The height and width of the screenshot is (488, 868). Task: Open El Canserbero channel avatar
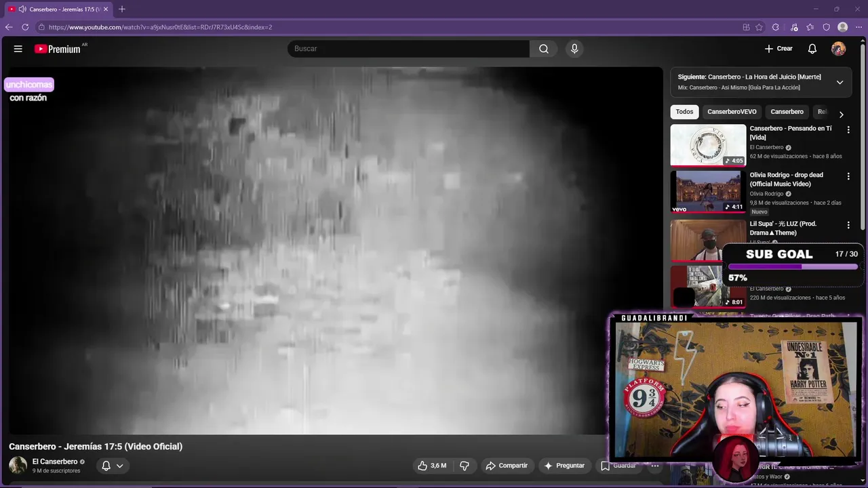click(x=18, y=465)
